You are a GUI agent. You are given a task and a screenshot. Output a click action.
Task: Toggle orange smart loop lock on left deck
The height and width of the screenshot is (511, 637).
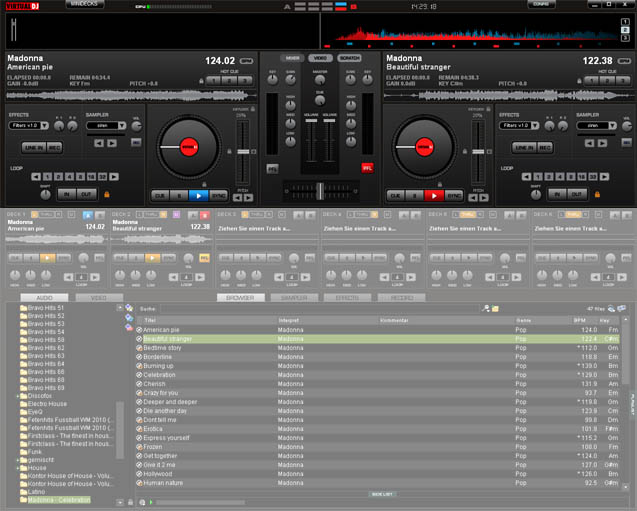pyautogui.click(x=106, y=195)
